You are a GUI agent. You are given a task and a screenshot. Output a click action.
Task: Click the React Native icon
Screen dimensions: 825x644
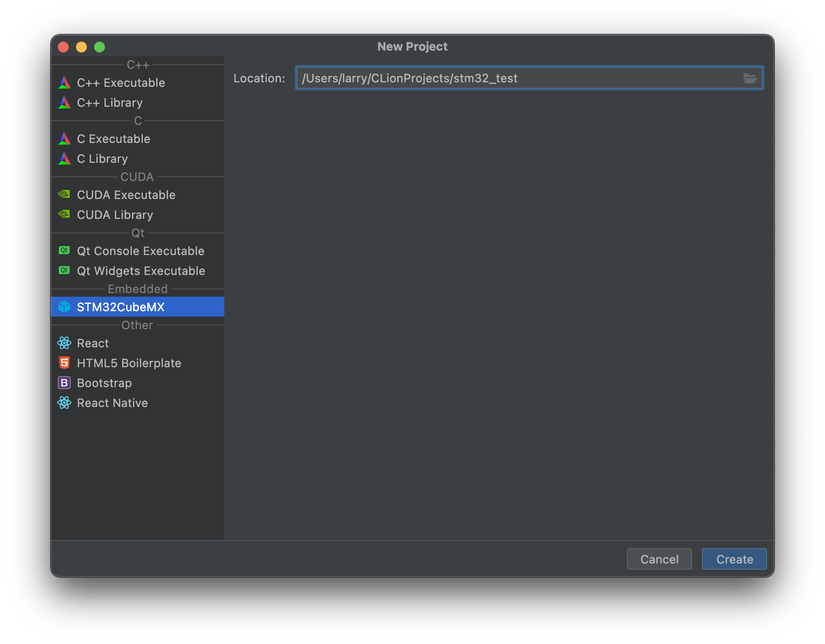point(64,402)
